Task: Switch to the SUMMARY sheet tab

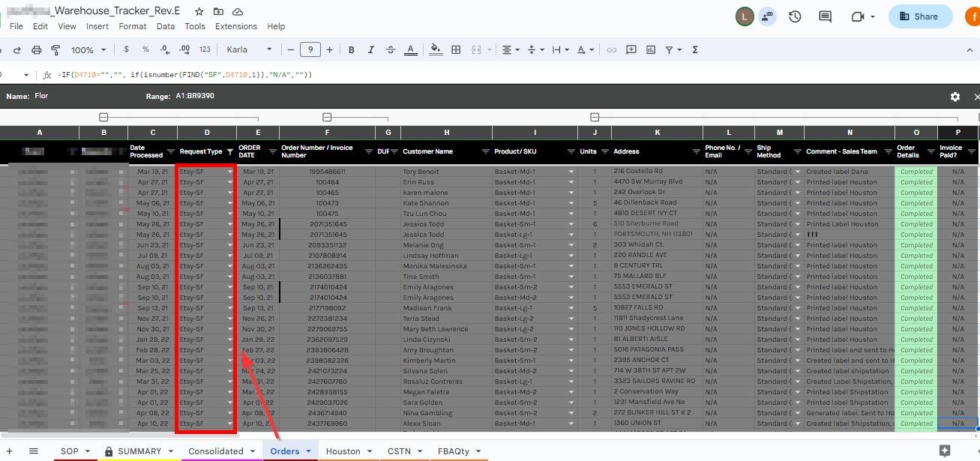Action: coord(139,451)
